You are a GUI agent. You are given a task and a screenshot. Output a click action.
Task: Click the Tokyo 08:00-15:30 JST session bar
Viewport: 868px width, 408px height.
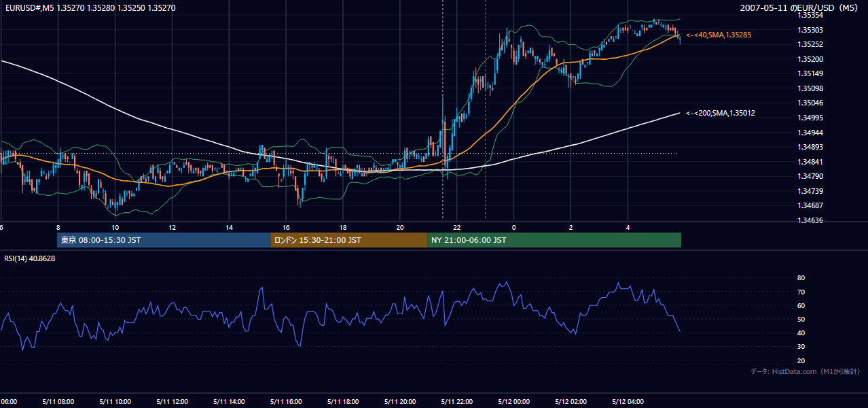click(164, 240)
